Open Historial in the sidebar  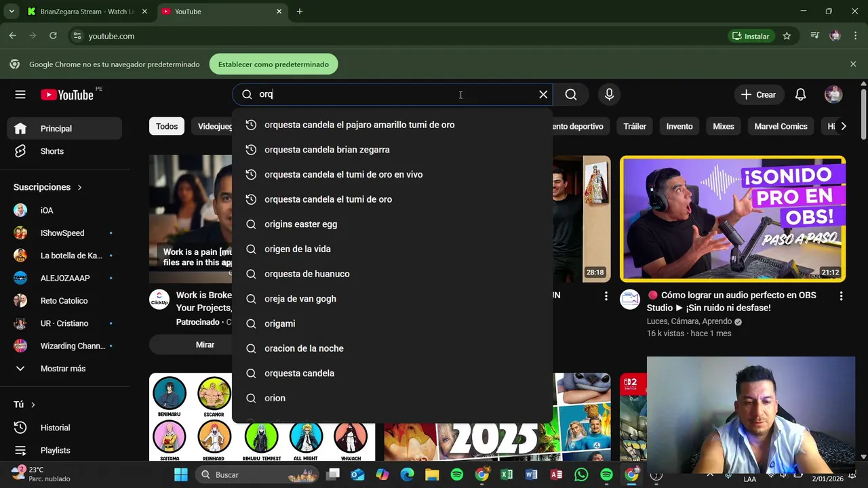64,428
